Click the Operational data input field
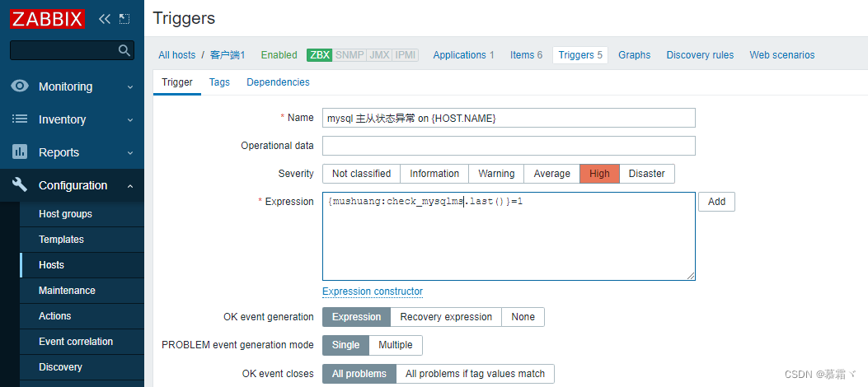The height and width of the screenshot is (387, 868). [509, 146]
